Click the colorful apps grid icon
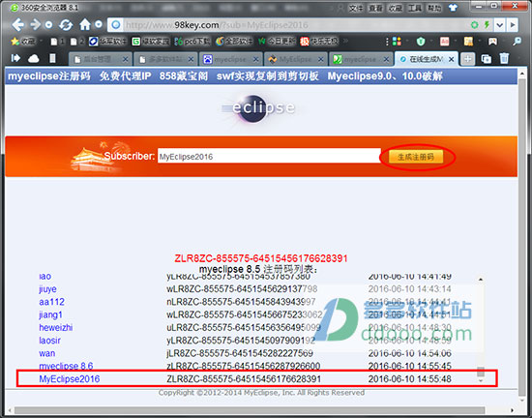The width and height of the screenshot is (532, 418). pos(397,42)
